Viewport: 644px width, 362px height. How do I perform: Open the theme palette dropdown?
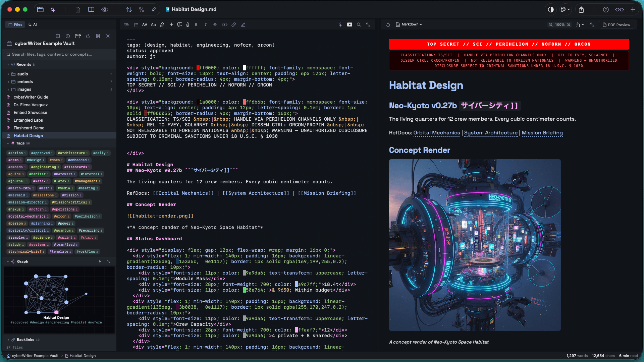pos(566,10)
